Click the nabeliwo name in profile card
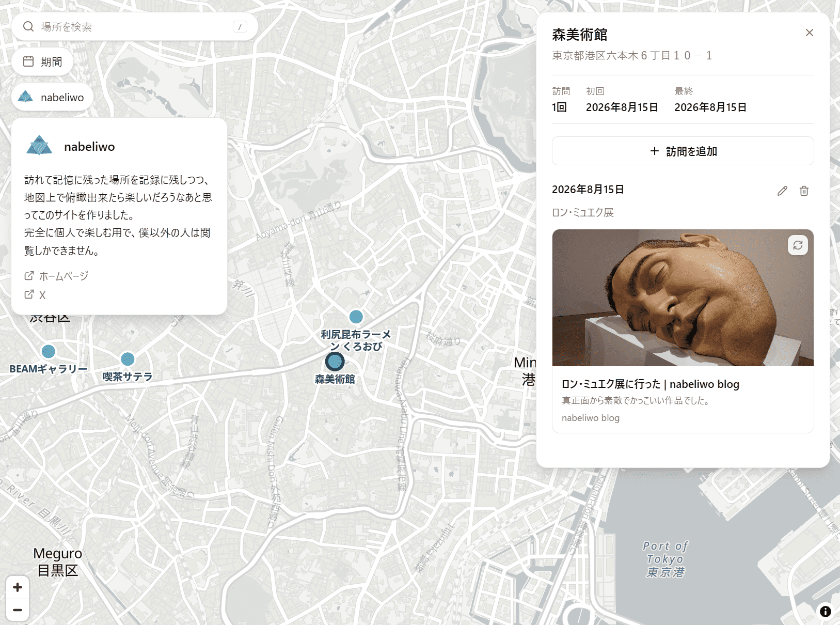The image size is (840, 625). pos(90,147)
